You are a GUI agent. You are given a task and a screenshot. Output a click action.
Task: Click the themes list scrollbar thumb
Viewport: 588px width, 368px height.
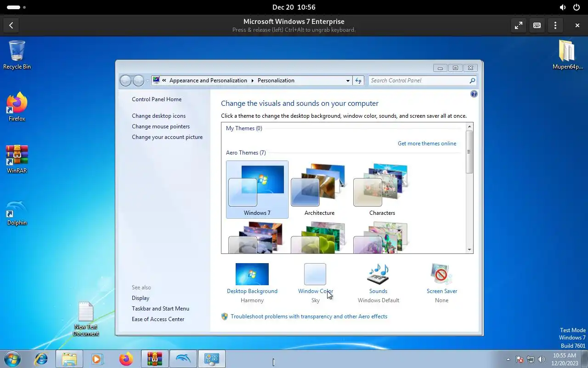pos(469,152)
